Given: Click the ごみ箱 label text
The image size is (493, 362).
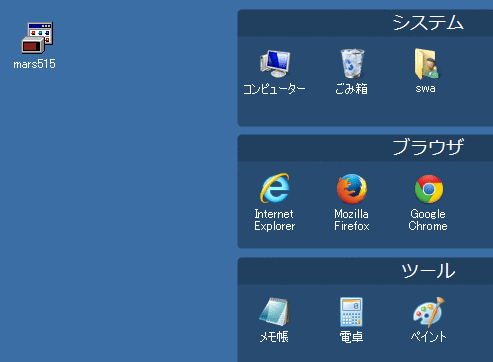Looking at the screenshot, I should click(351, 89).
